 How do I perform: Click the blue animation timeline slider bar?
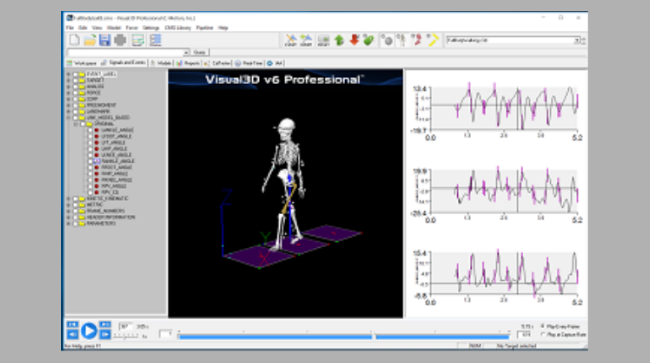coord(344,337)
